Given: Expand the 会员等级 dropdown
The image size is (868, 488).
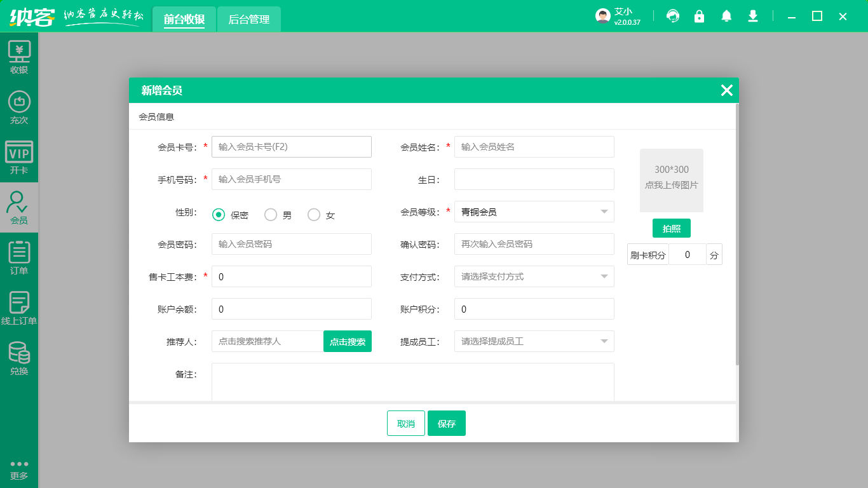Looking at the screenshot, I should tap(534, 212).
